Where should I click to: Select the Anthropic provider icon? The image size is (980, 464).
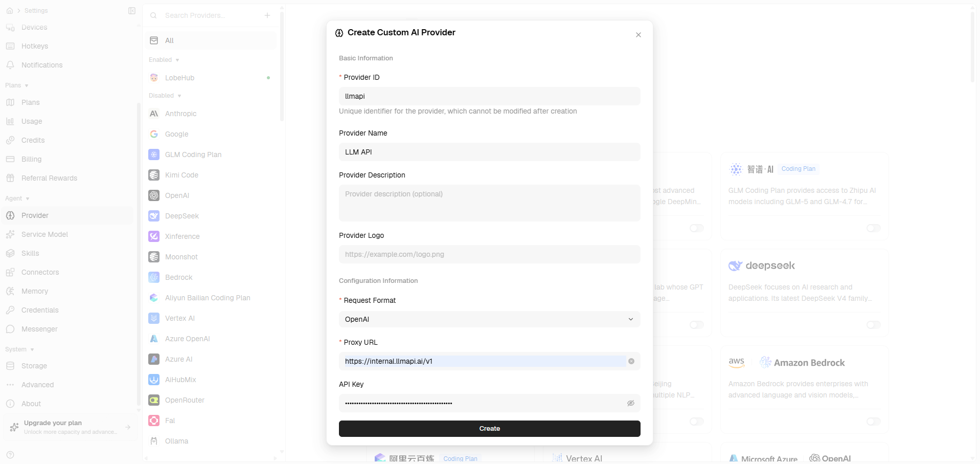154,114
